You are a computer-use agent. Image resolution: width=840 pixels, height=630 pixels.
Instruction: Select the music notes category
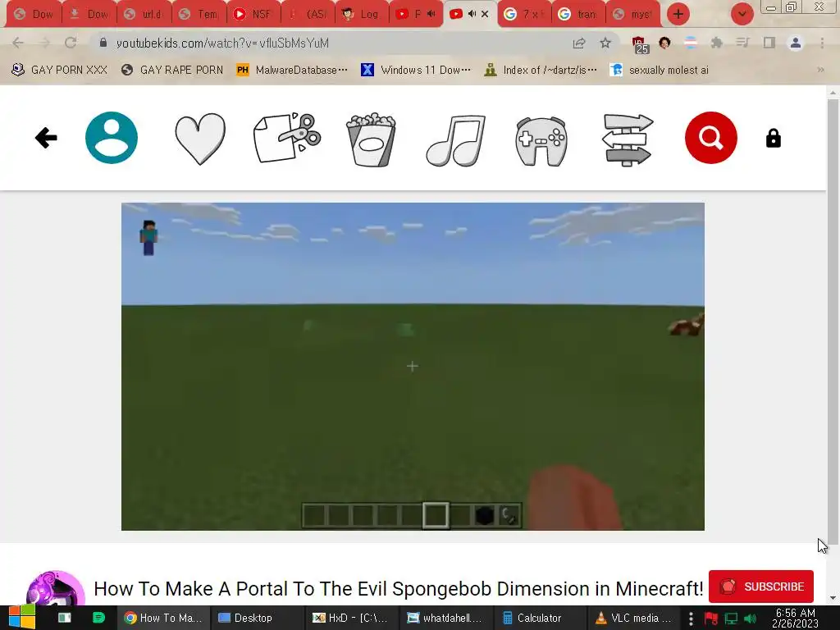coord(456,139)
